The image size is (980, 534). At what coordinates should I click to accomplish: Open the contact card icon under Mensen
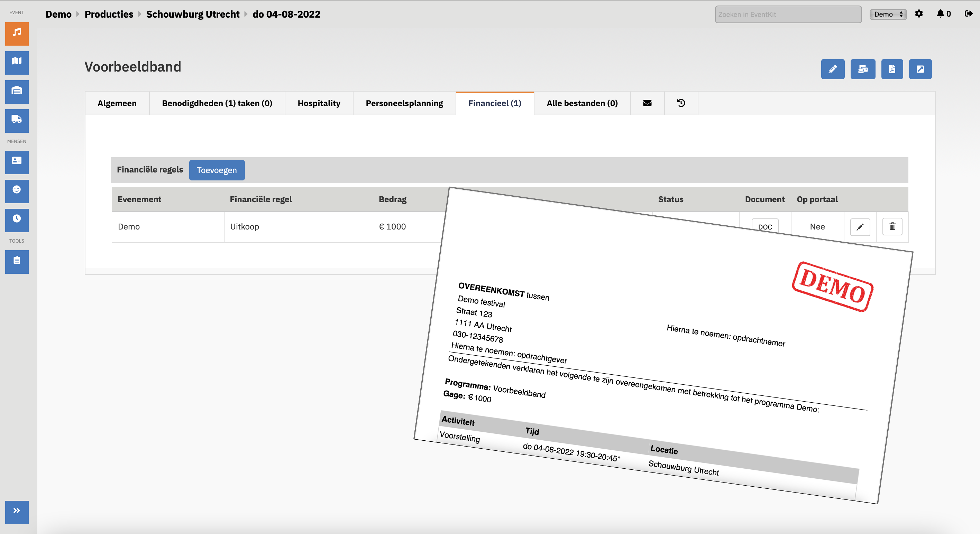pyautogui.click(x=17, y=162)
